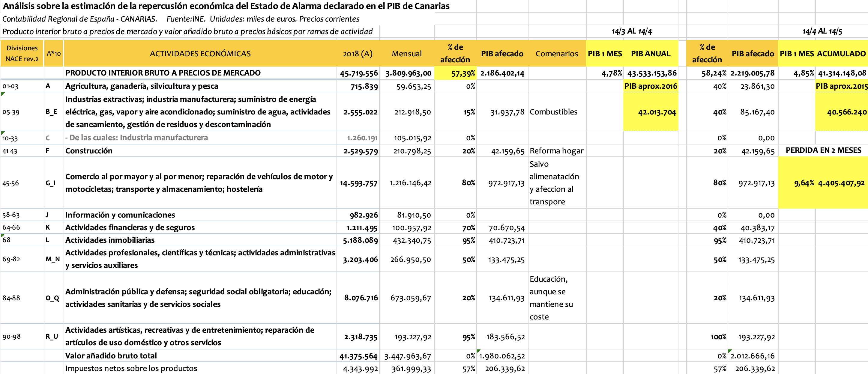The height and width of the screenshot is (374, 868).
Task: Select 'Actividades inmobiliarias' row label
Action: (x=110, y=240)
